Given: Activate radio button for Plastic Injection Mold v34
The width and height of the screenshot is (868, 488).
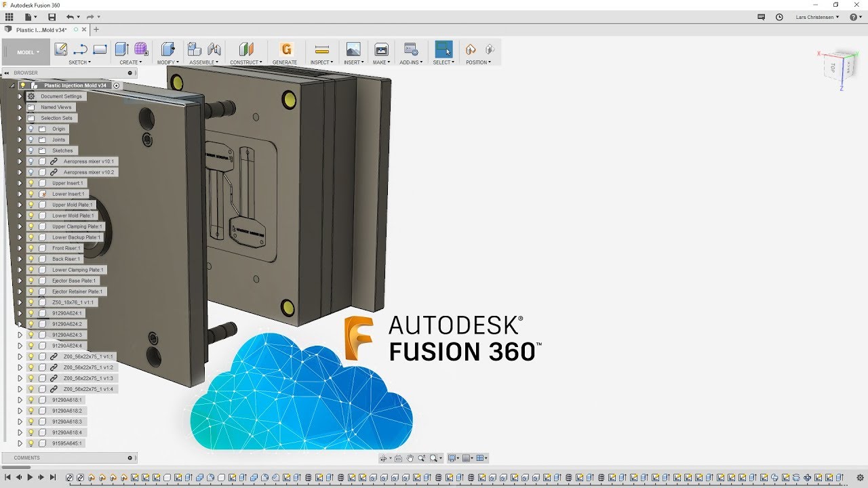Looking at the screenshot, I should pyautogui.click(x=116, y=85).
